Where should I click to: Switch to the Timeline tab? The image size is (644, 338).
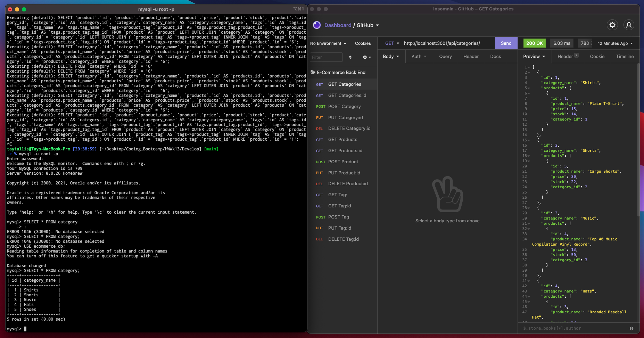(624, 56)
